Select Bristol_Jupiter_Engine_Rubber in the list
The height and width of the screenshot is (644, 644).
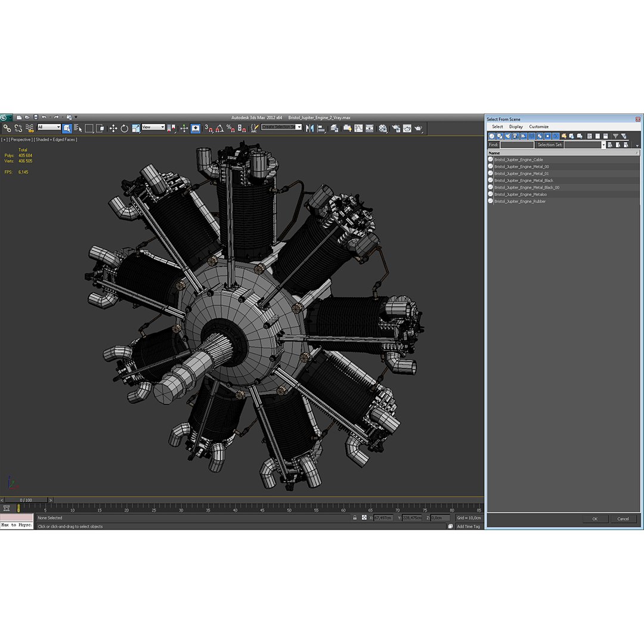[x=563, y=202]
